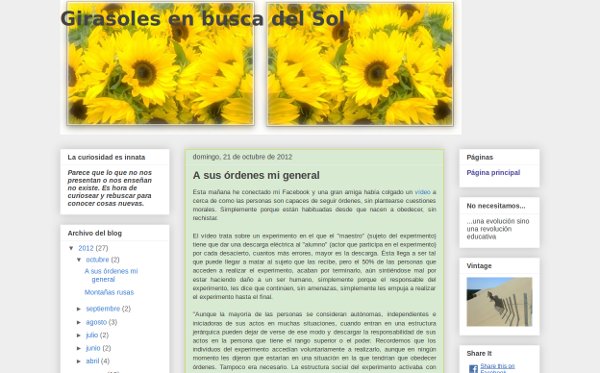Open the 'Montañas rusas' post link

[109, 292]
